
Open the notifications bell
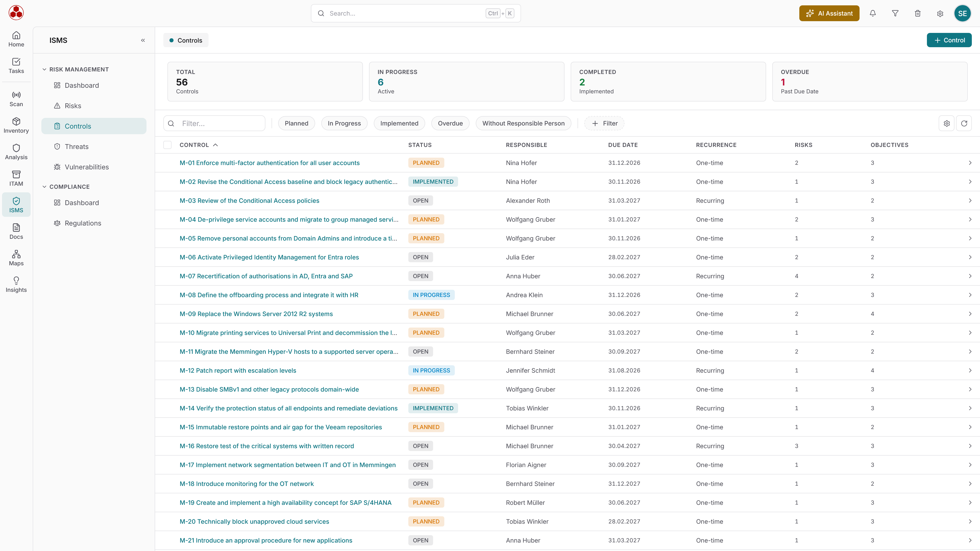point(873,13)
